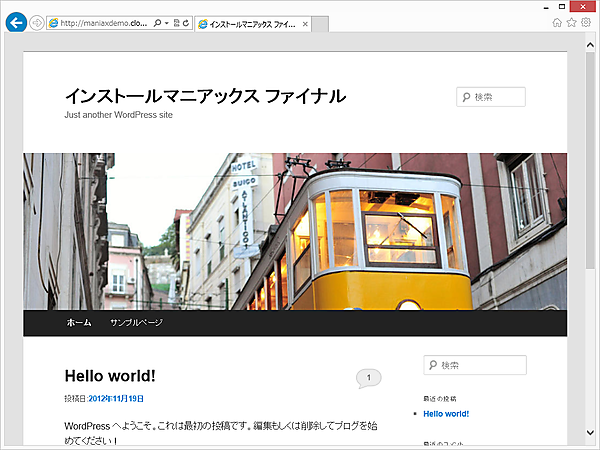Open the サンプルページ menu item
The width and height of the screenshot is (600, 450).
click(136, 323)
